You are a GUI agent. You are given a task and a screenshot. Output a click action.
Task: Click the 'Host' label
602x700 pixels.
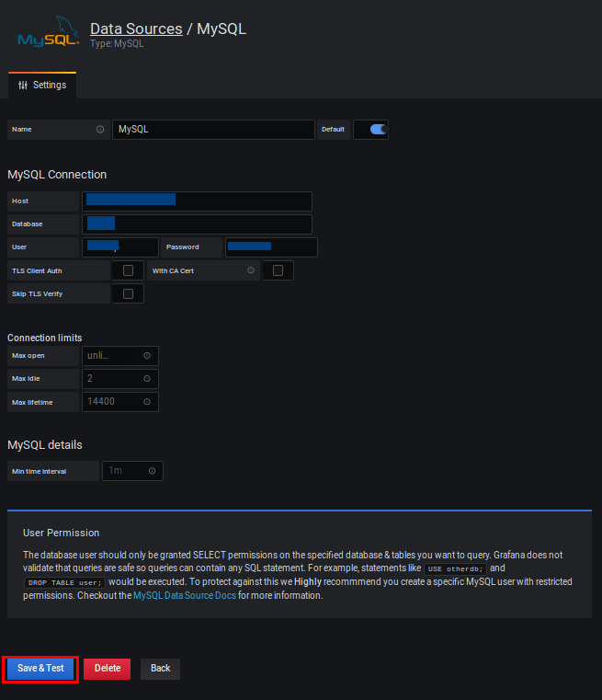pos(20,201)
